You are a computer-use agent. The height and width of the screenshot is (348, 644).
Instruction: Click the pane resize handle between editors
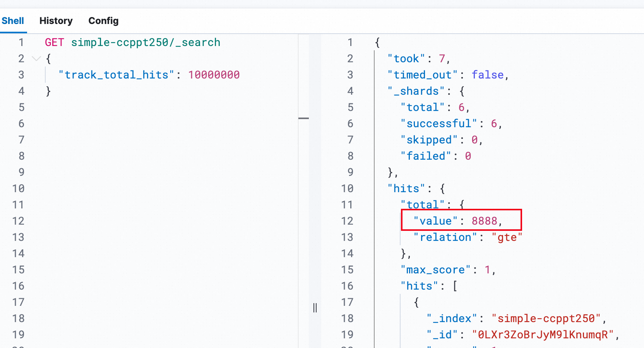pyautogui.click(x=315, y=308)
